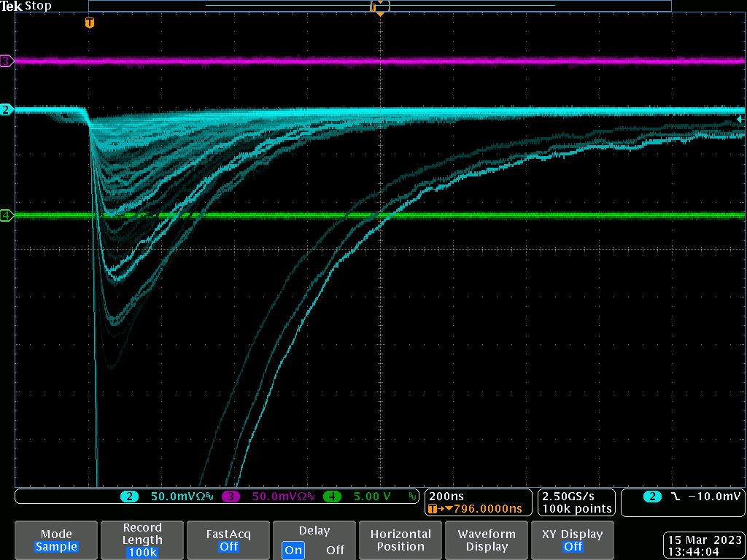Viewport: 747px width, 560px height.
Task: Click the trigger level arrow on right edge
Action: point(739,119)
